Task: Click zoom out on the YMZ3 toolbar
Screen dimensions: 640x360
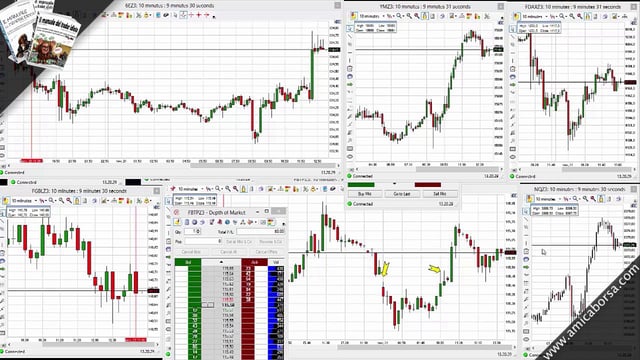Action: tap(417, 16)
